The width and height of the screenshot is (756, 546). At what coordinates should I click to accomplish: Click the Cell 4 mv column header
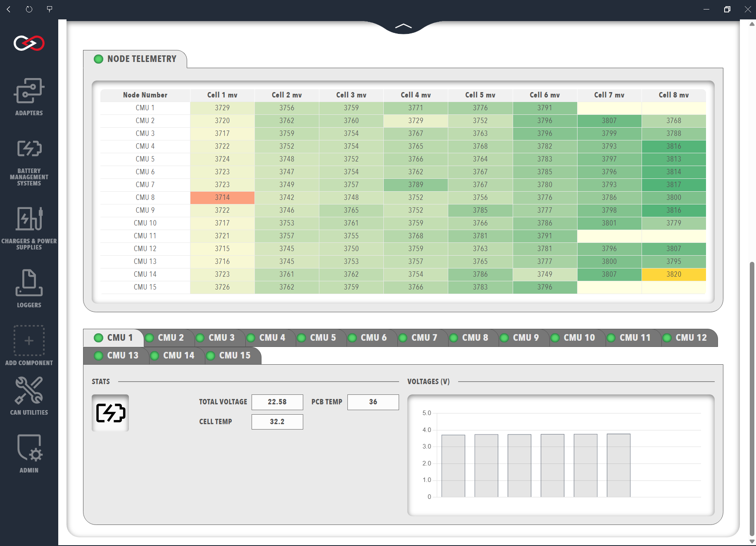(416, 95)
